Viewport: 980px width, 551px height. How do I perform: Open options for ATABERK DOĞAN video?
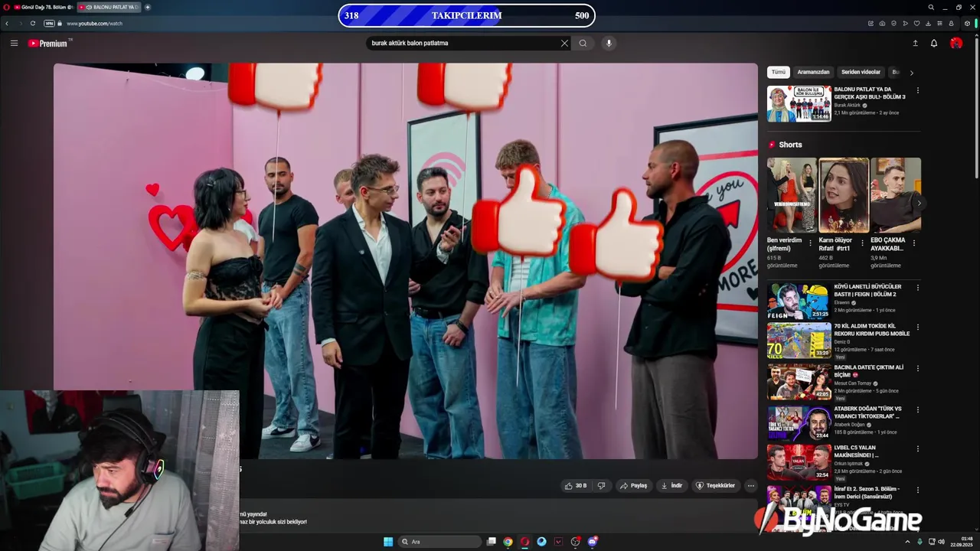(918, 410)
